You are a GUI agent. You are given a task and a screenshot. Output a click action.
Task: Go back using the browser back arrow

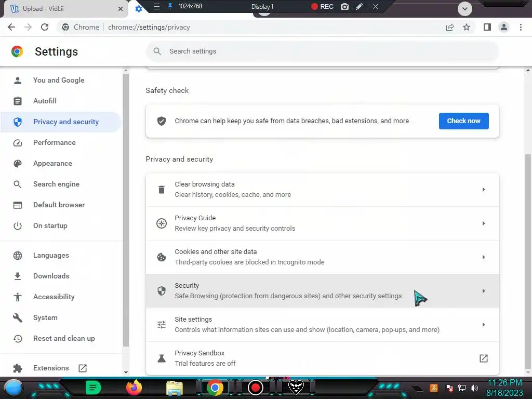click(11, 27)
